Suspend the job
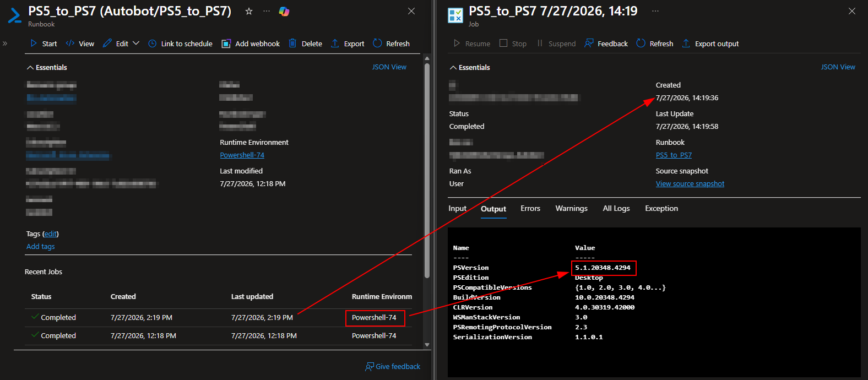The height and width of the screenshot is (380, 868). tap(556, 44)
